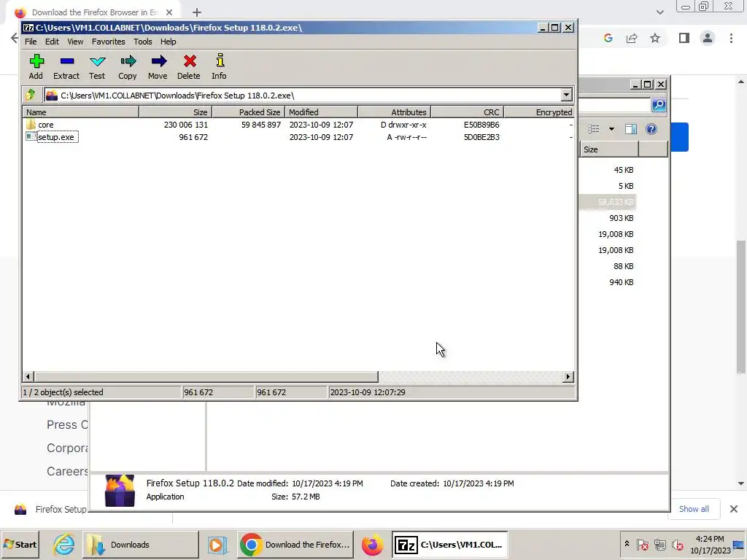Screen dimensions: 747x560
Task: Click packed size 59 845 897
Action: click(261, 125)
